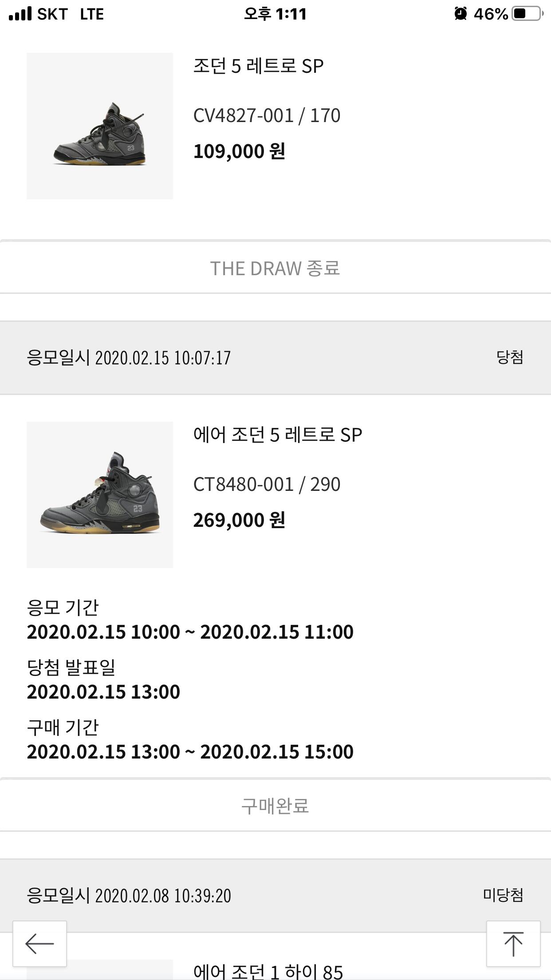
Task: Open the 조던 5 레트로 SP shoe thumbnail
Action: [x=100, y=126]
